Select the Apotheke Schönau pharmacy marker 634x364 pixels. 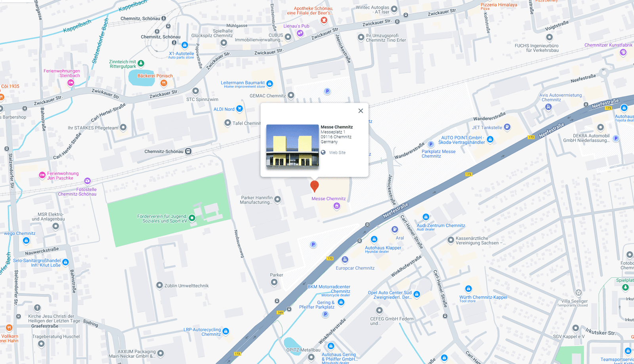pos(324,20)
